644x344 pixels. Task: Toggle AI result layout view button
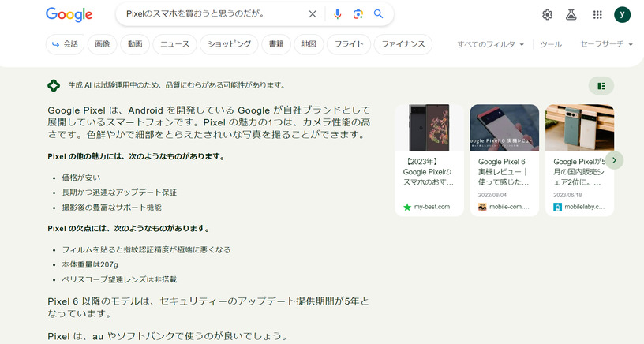pos(601,86)
